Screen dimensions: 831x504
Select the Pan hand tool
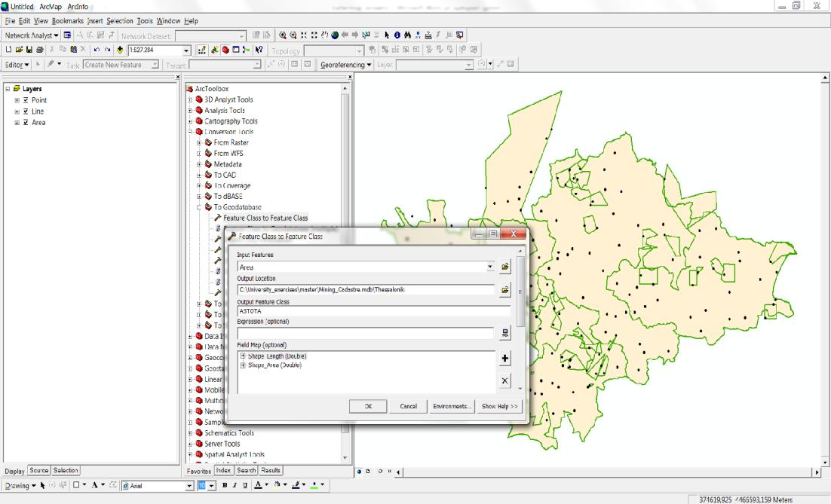pyautogui.click(x=324, y=35)
